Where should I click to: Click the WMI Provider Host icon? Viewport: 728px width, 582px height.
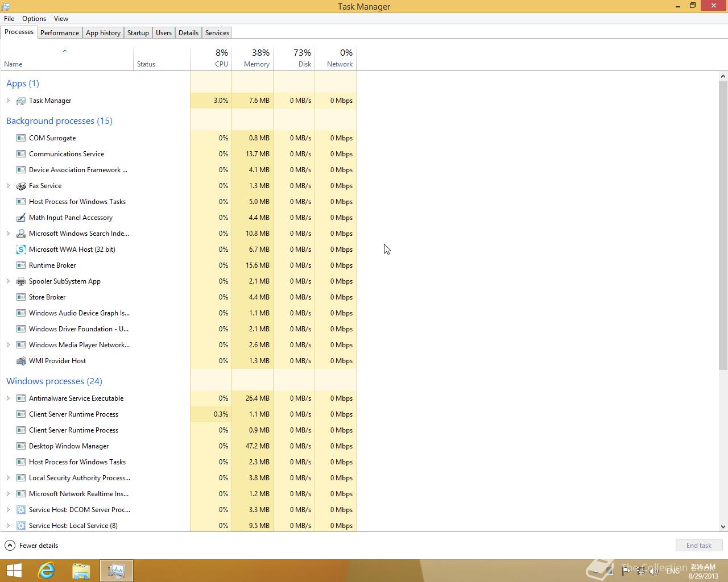click(x=21, y=361)
